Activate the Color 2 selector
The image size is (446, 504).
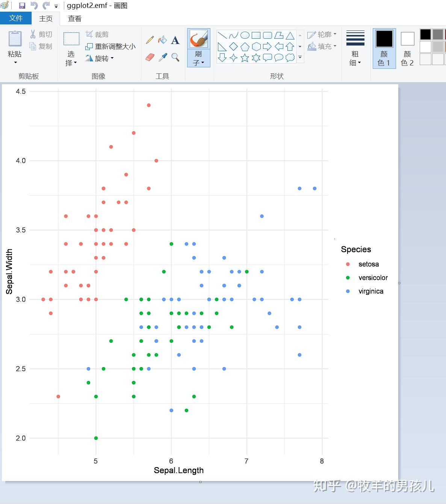pyautogui.click(x=407, y=49)
